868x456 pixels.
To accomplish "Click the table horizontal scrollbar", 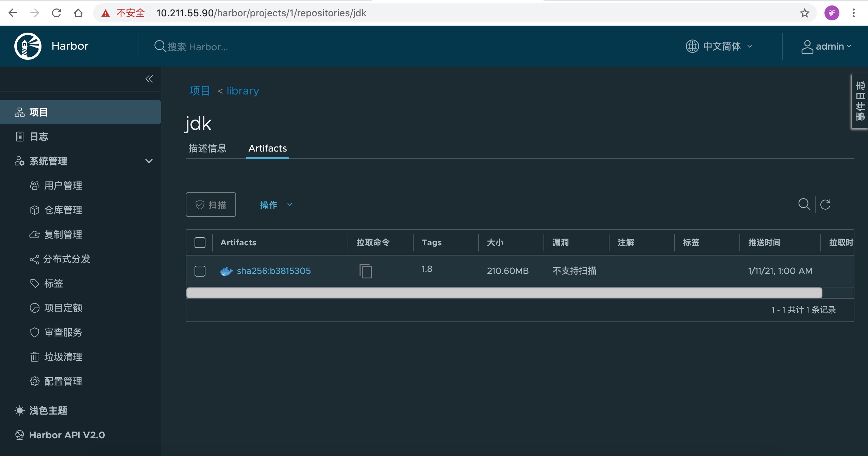I will click(x=504, y=293).
